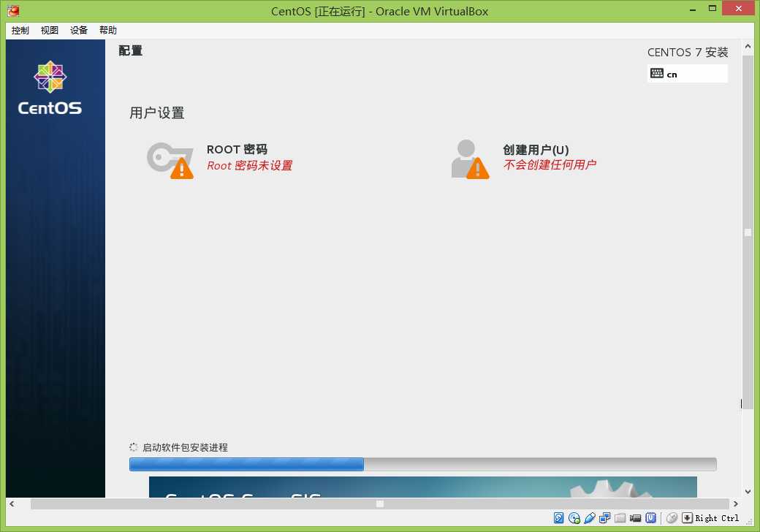
Task: Click the 'Root 密码未设置' warning text
Action: tap(250, 165)
